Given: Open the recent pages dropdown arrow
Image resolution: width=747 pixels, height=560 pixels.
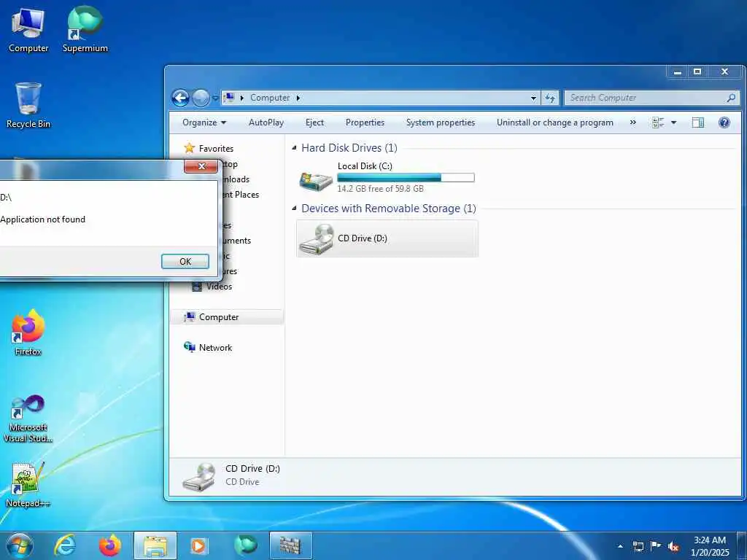Looking at the screenshot, I should (x=215, y=98).
